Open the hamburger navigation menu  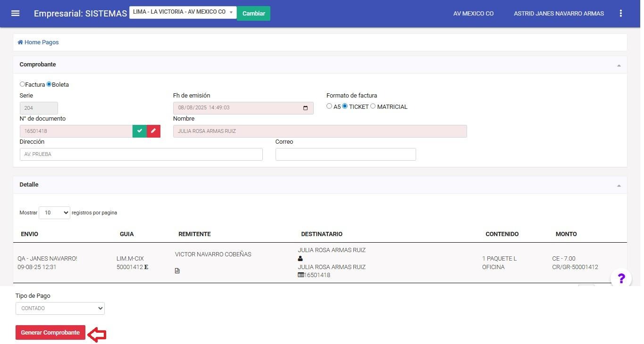[15, 13]
